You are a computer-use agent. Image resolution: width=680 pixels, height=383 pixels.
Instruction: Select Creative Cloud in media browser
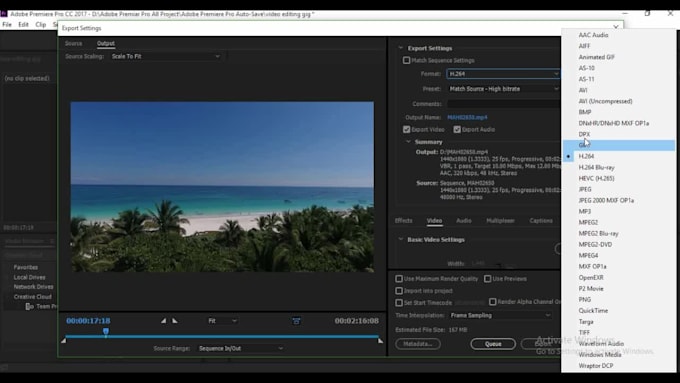(33, 297)
